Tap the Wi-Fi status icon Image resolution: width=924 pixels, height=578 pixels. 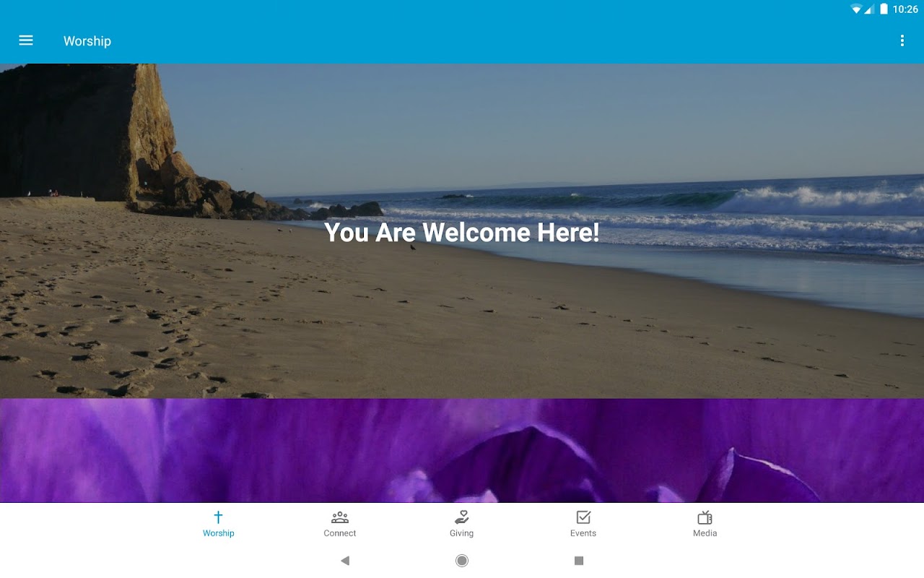click(856, 9)
